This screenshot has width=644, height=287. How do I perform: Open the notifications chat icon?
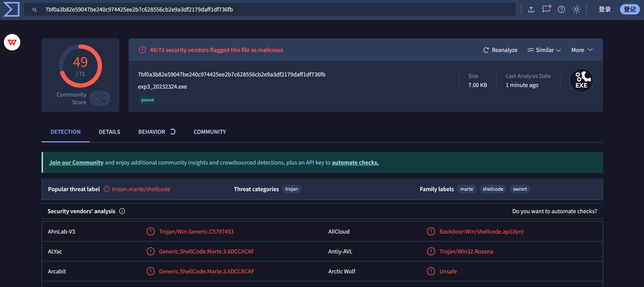(546, 10)
